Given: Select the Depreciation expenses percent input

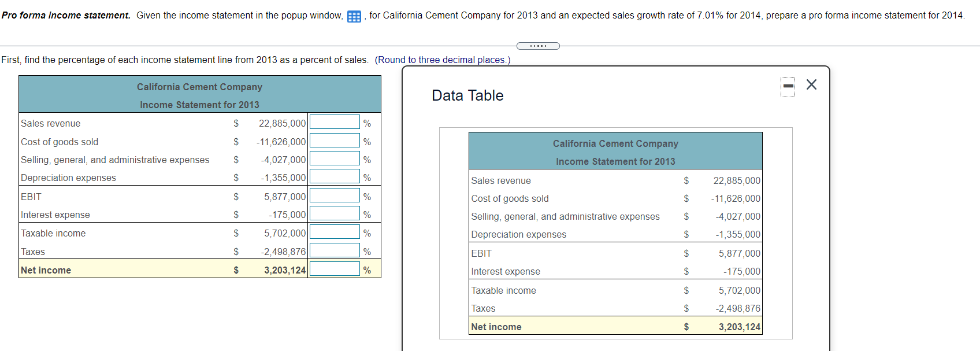Looking at the screenshot, I should 335,176.
